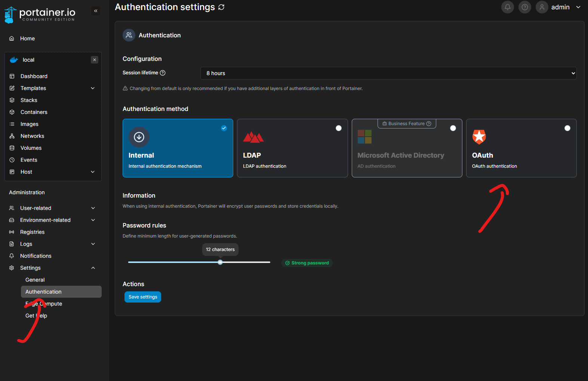Expand the Logs section chevron

point(93,244)
